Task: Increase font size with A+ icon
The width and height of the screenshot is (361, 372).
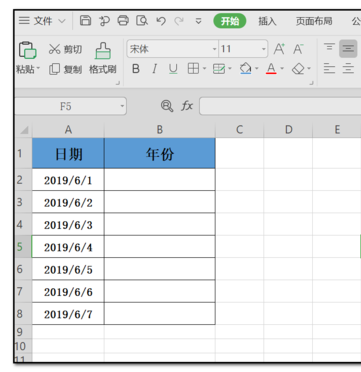Action: tap(279, 49)
